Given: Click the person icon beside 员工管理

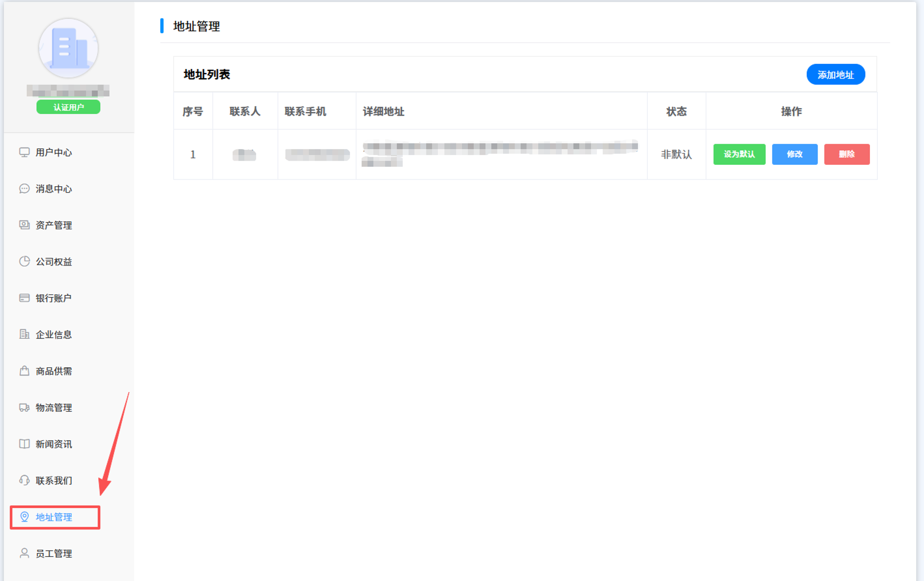Looking at the screenshot, I should (x=24, y=553).
